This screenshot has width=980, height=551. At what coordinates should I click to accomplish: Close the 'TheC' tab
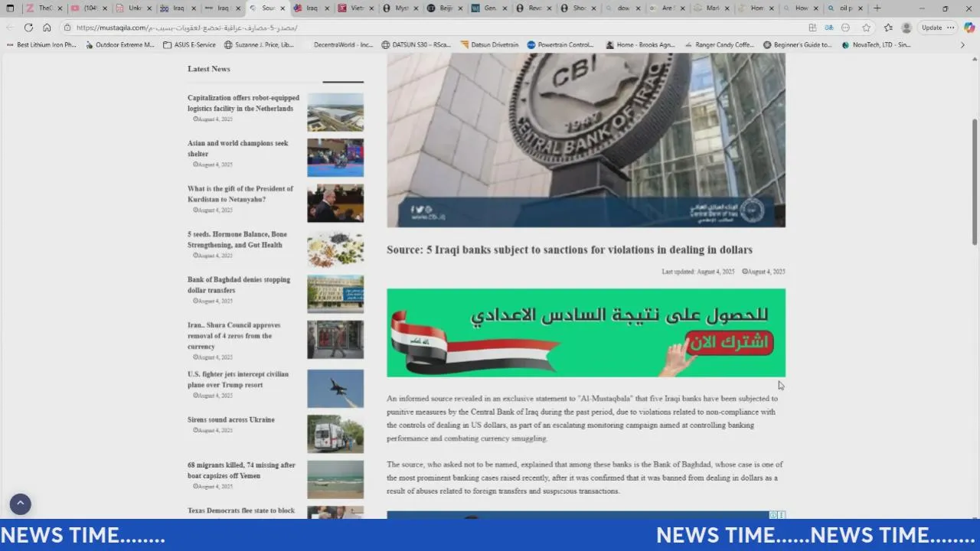(x=59, y=8)
